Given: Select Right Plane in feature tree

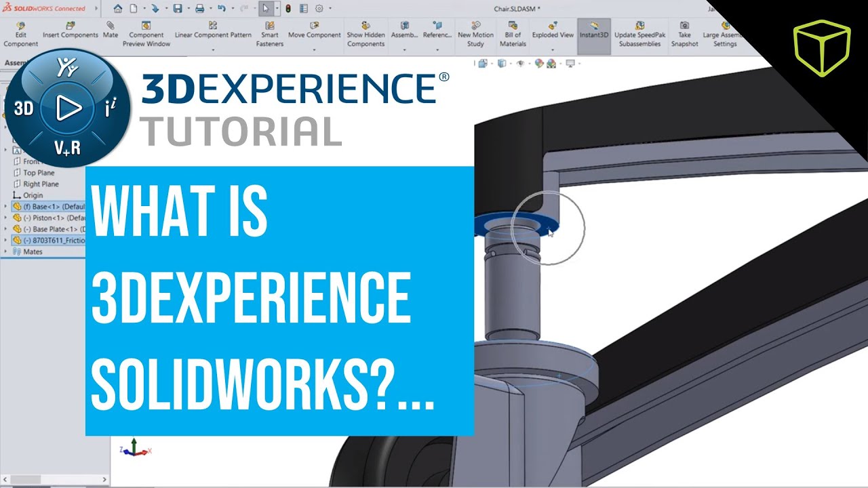Looking at the screenshot, I should pyautogui.click(x=36, y=184).
